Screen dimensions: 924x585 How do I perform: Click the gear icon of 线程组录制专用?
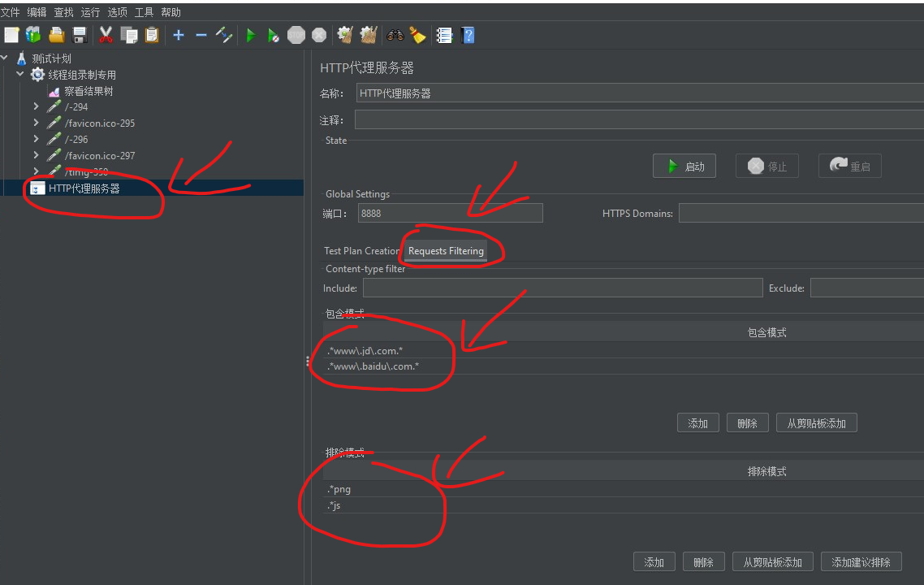tap(37, 74)
